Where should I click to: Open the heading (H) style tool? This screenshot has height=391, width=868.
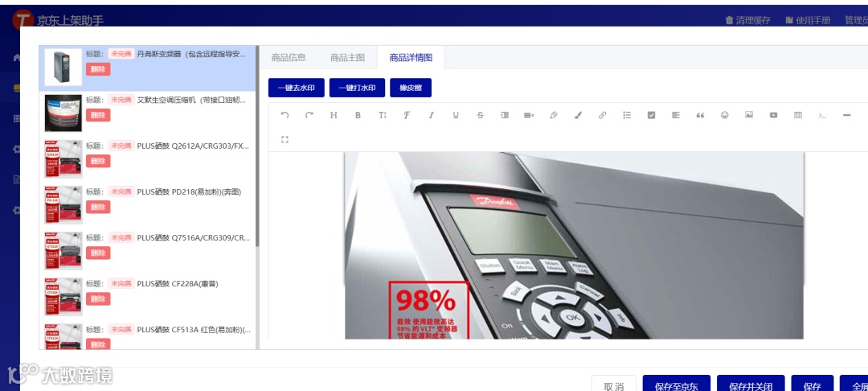point(334,115)
